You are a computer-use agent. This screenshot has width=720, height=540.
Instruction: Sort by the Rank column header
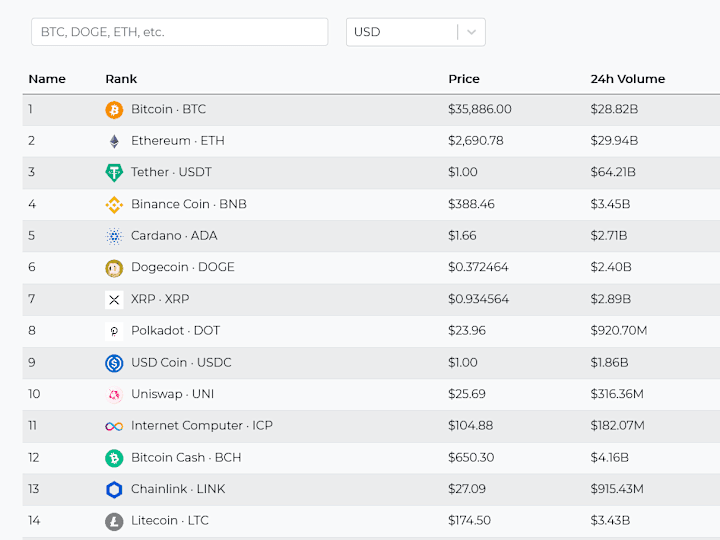[121, 79]
